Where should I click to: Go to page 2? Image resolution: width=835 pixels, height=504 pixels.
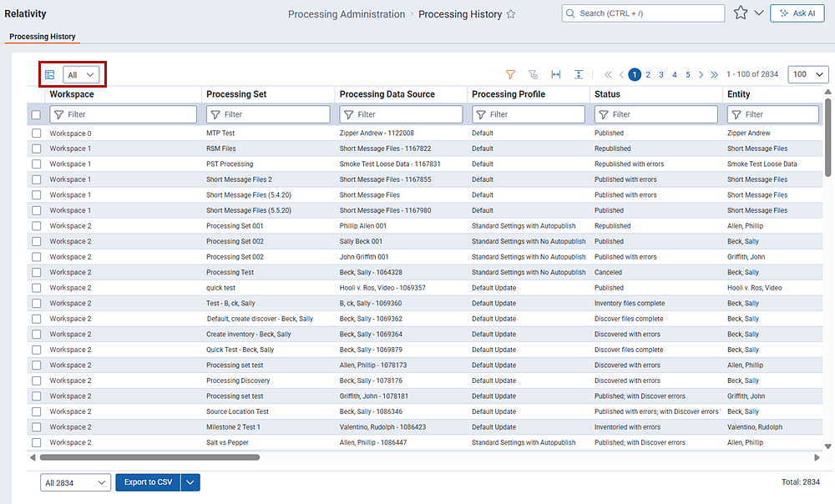(x=648, y=74)
